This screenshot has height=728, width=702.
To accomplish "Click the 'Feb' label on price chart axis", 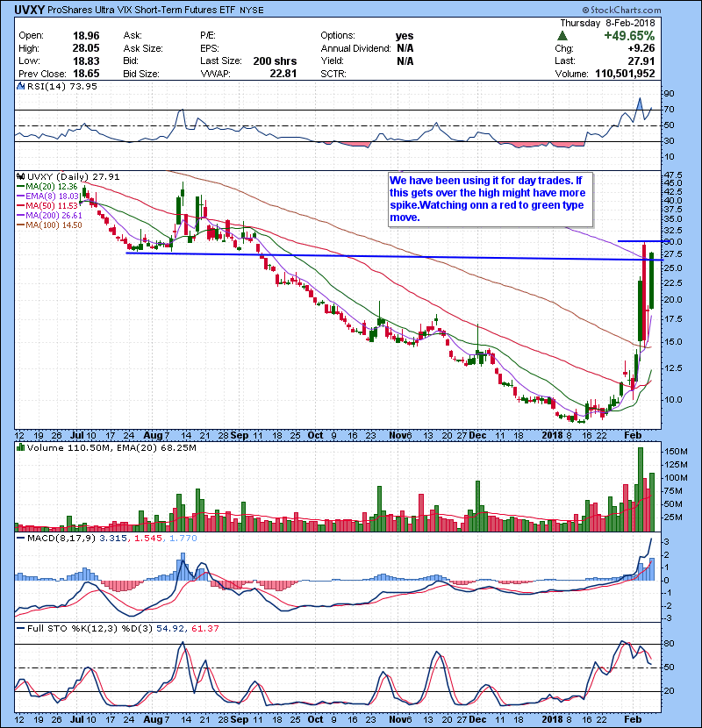I will (x=633, y=436).
